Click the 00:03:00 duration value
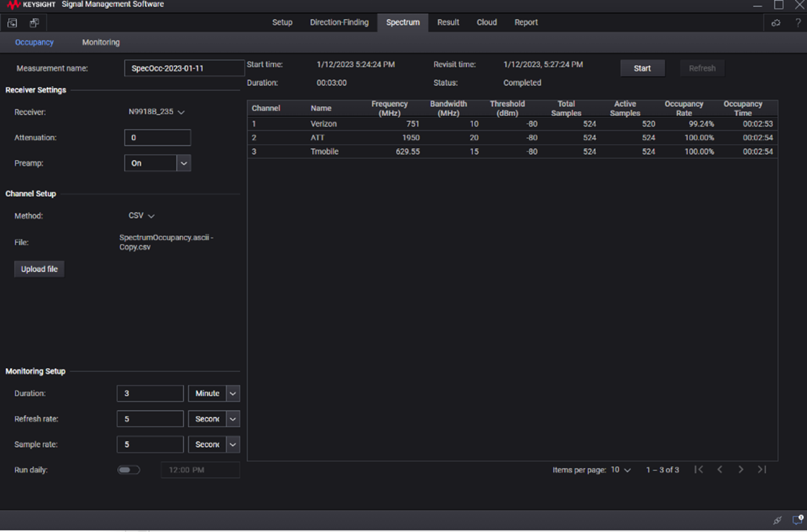This screenshot has width=807, height=532. coord(332,83)
